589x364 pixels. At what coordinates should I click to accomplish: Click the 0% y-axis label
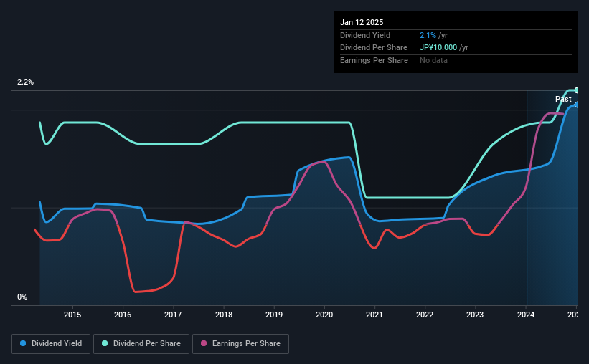pyautogui.click(x=22, y=297)
